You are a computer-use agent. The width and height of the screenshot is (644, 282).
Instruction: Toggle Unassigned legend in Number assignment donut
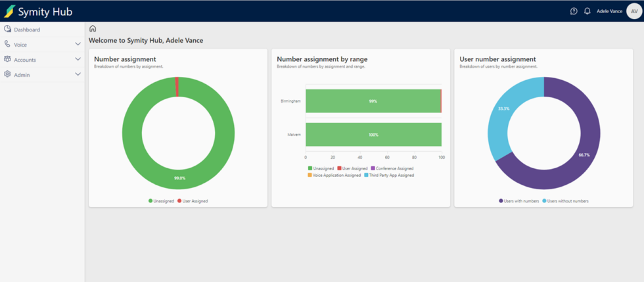pos(162,201)
